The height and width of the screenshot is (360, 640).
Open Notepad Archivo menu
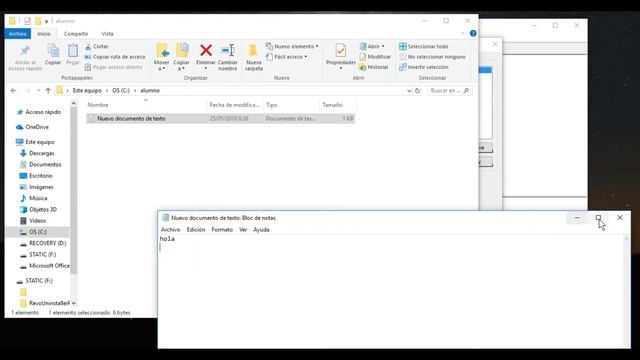click(170, 230)
